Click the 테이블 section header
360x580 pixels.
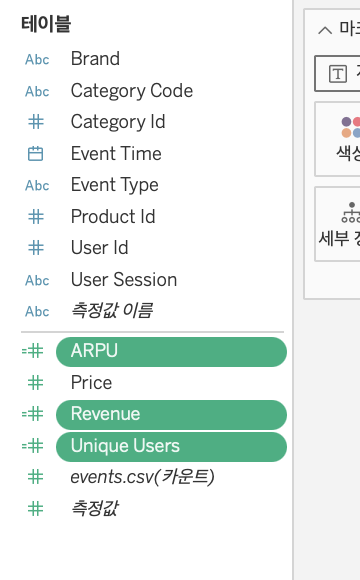pyautogui.click(x=46, y=24)
